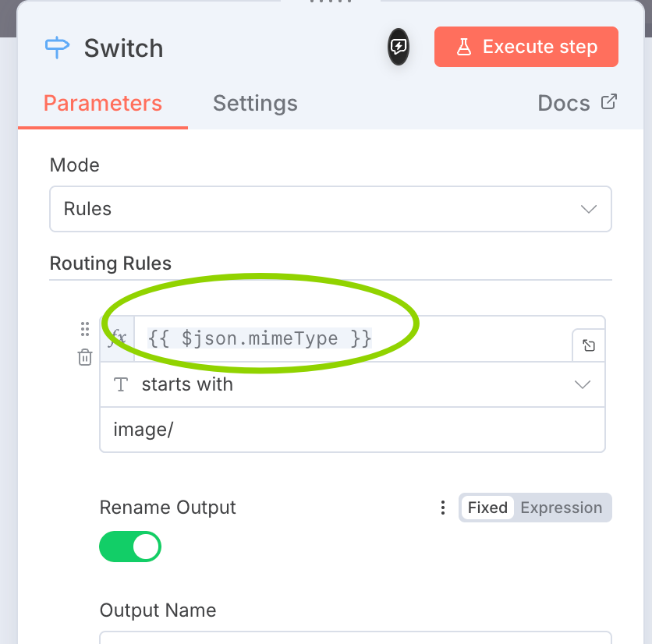Open Rename Output three-dot options menu

click(x=443, y=508)
